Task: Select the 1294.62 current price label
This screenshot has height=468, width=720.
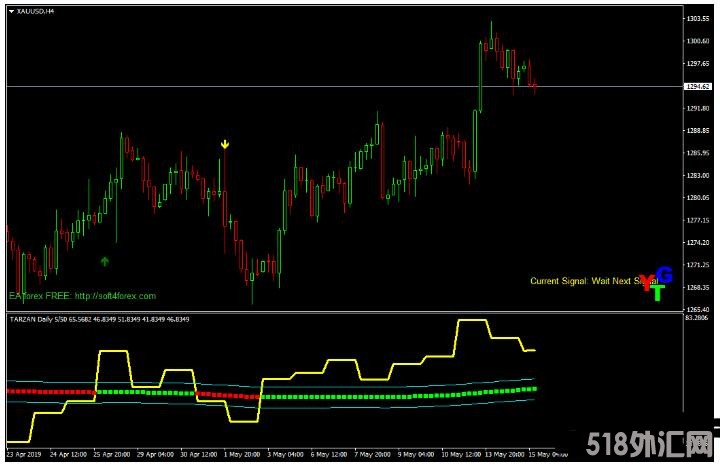Action: coord(697,87)
